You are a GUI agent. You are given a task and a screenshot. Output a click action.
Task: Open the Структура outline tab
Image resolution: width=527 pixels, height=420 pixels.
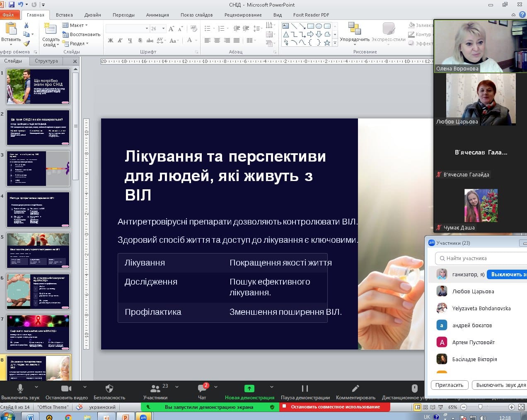point(46,61)
